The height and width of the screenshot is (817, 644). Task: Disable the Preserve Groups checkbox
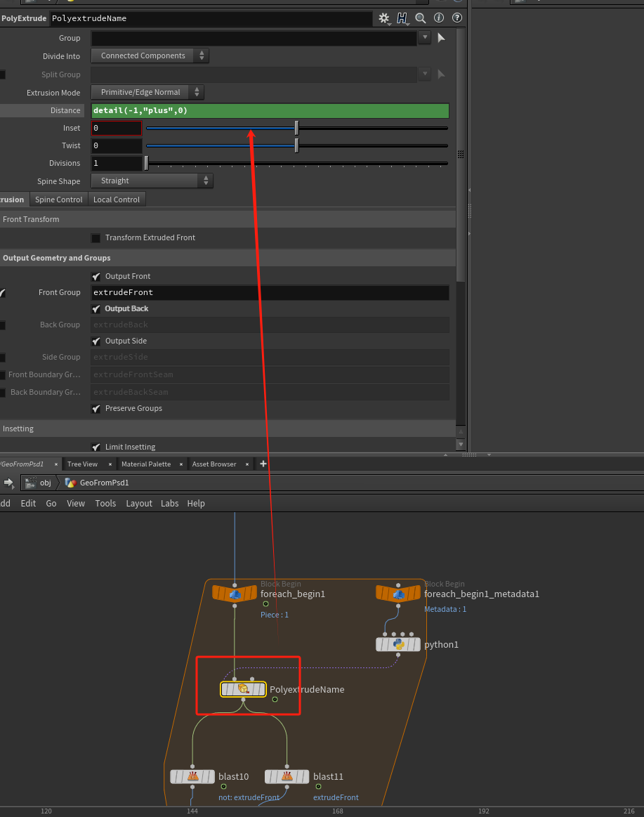pos(96,409)
